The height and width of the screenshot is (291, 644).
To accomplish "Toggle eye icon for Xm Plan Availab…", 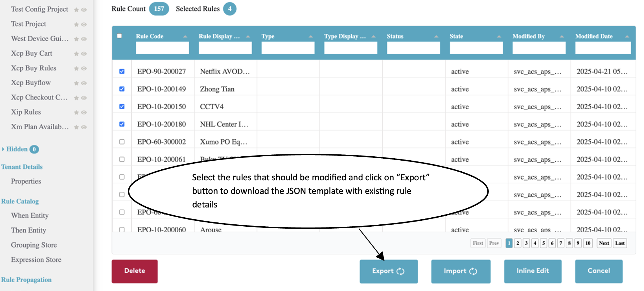I will (x=84, y=127).
